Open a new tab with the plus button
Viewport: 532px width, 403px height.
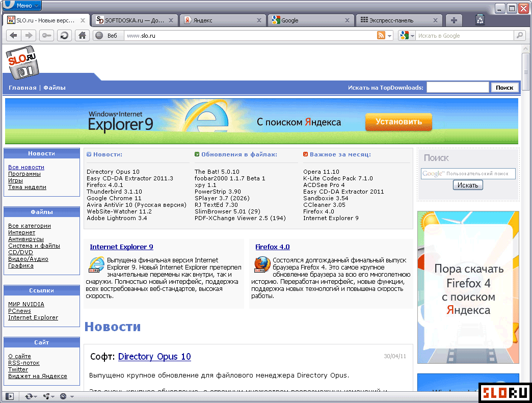454,20
